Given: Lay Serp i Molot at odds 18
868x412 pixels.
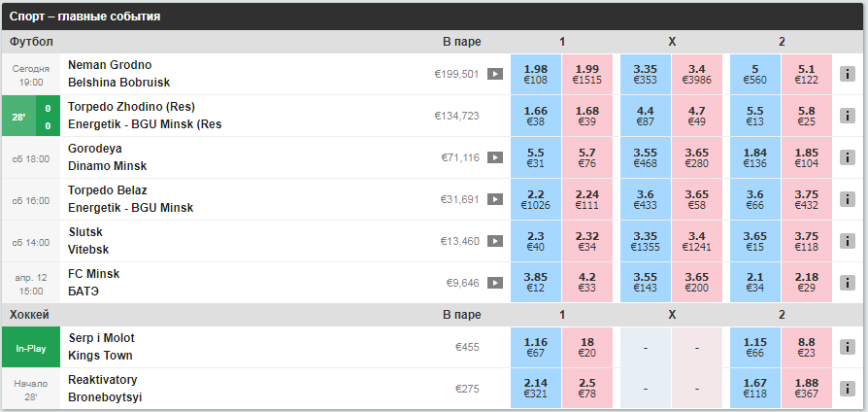Looking at the screenshot, I should 587,347.
